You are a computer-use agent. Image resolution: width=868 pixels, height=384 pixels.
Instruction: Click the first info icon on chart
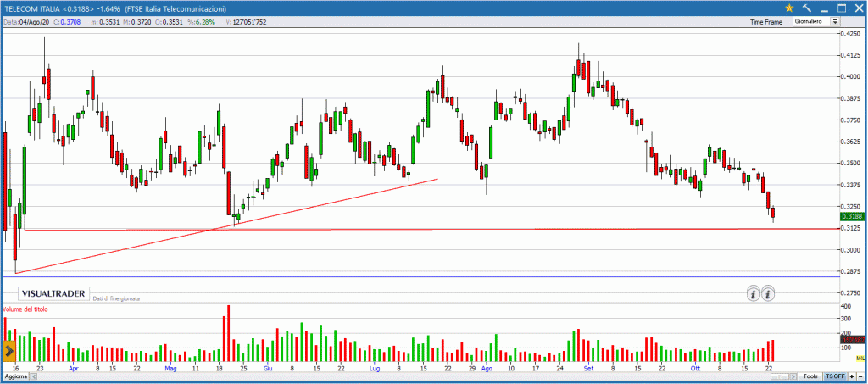click(754, 294)
